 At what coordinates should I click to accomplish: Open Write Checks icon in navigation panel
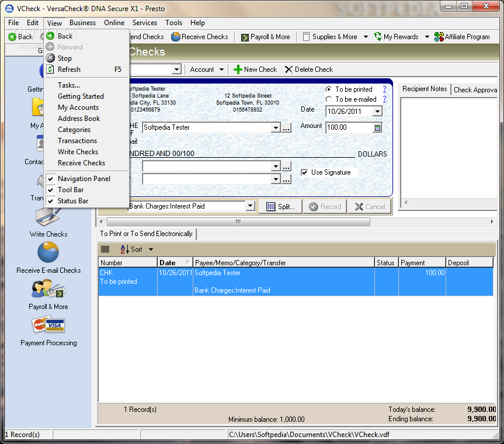coord(48,216)
